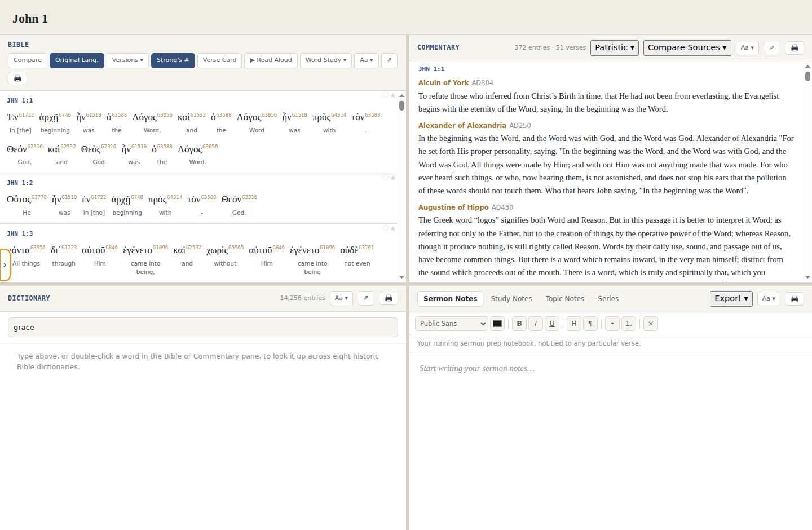Open the Series tab

(608, 299)
